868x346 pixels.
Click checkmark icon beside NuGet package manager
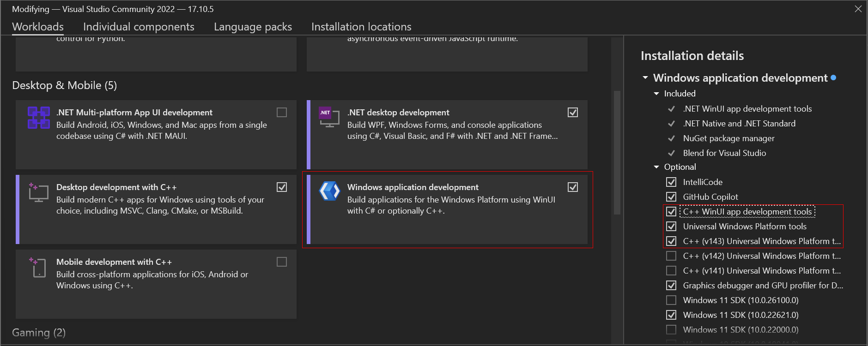coord(671,138)
